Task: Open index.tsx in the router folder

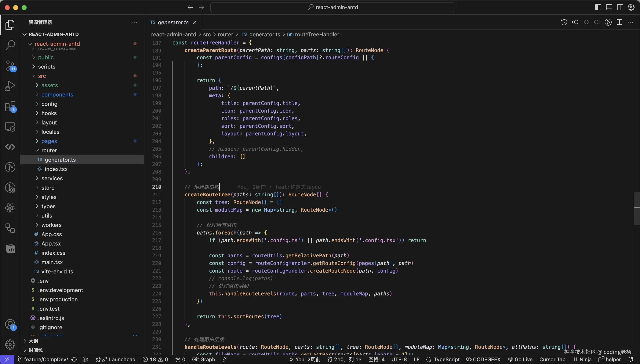Action: 56,169
